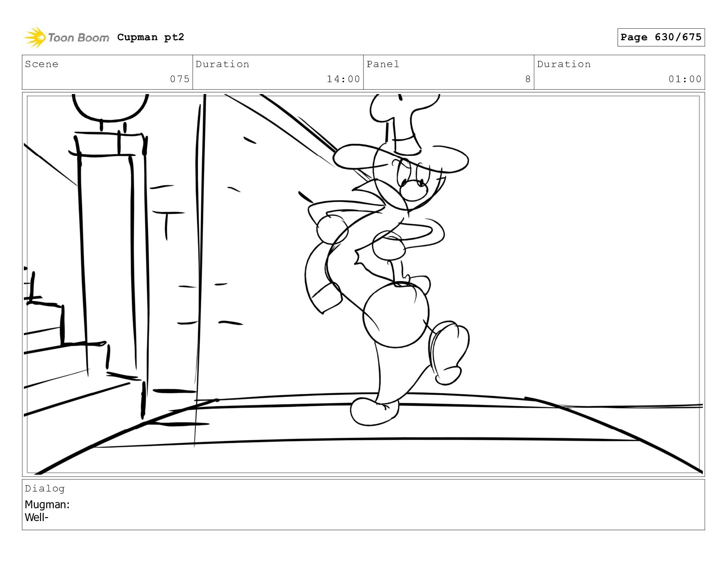Viewport: 728px width, 563px height.
Task: Click the storyboard panel drawing of Mugman
Action: pos(363,284)
